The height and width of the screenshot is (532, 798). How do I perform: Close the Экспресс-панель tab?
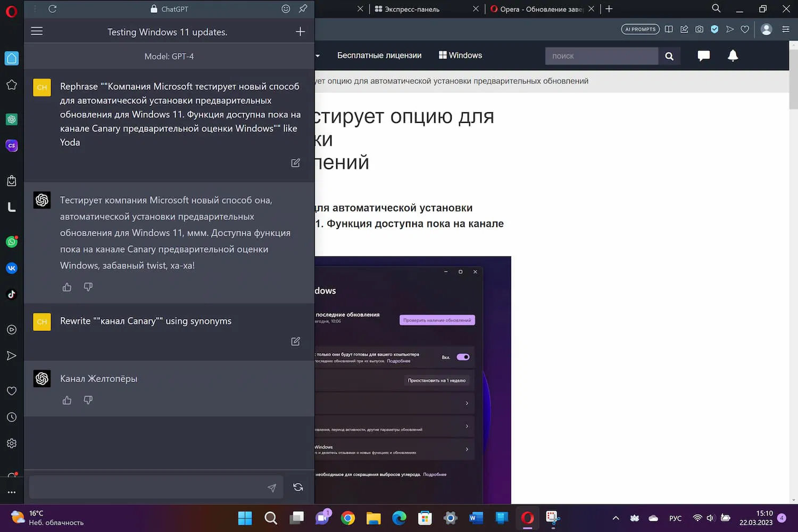[476, 9]
